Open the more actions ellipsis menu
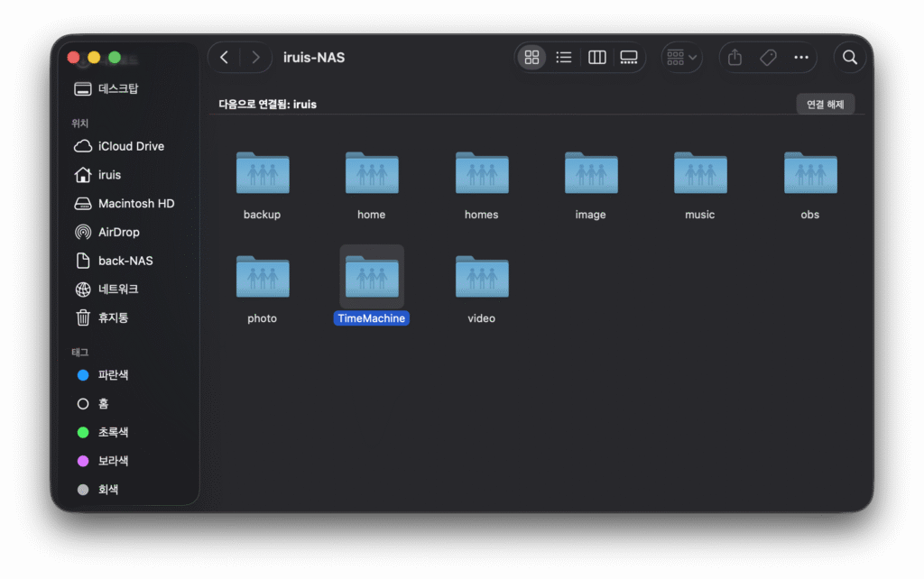924x579 pixels. tap(801, 58)
